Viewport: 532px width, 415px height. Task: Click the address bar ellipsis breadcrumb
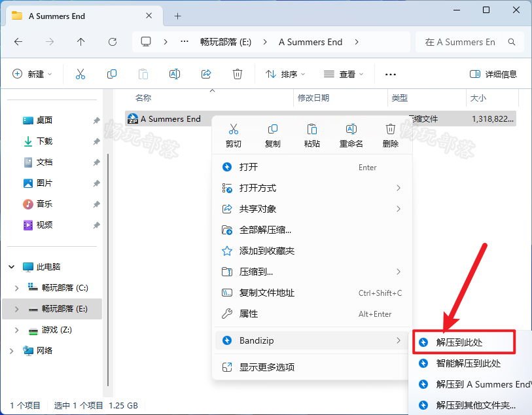(x=185, y=42)
